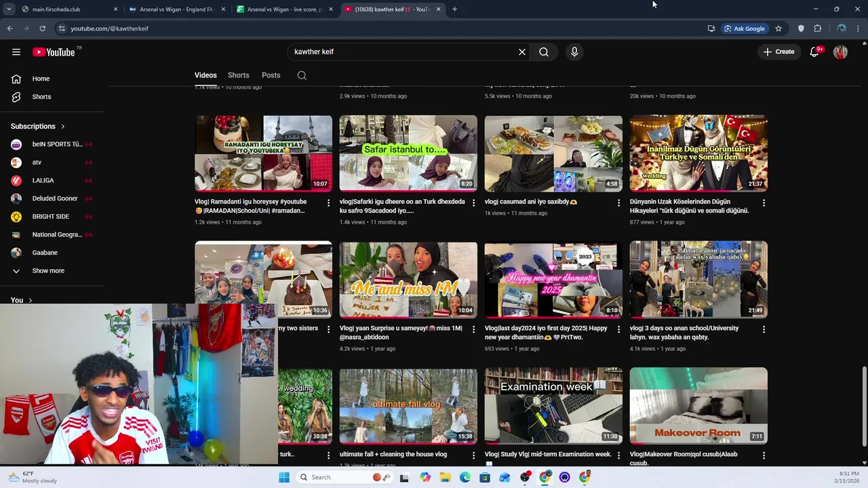
Task: Open YouTube notifications bell
Action: coord(814,52)
